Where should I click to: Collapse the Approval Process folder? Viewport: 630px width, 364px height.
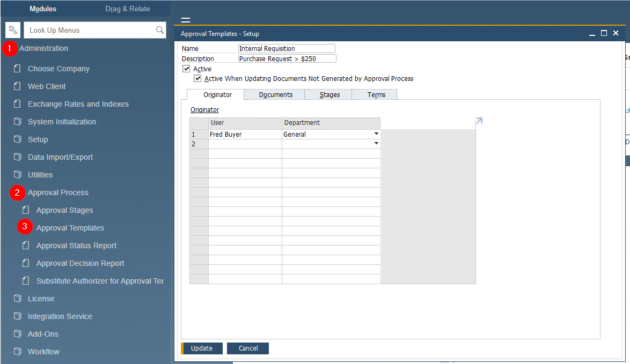[x=58, y=192]
